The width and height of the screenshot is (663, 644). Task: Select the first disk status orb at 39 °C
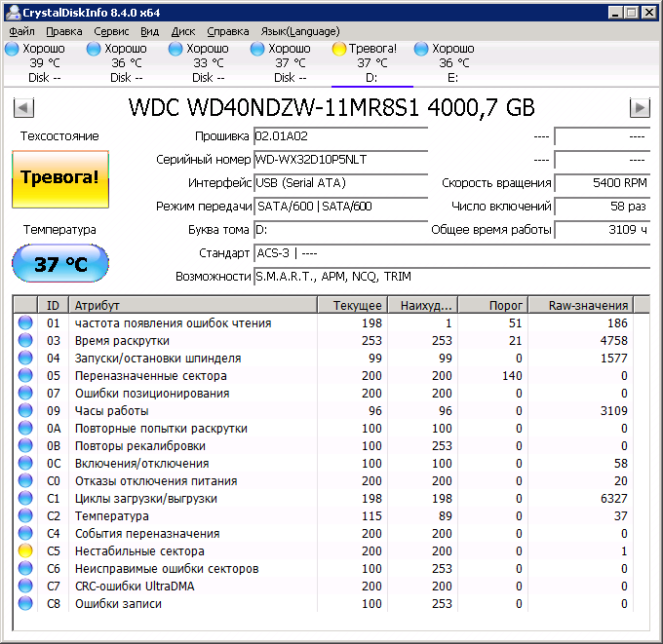point(12,49)
